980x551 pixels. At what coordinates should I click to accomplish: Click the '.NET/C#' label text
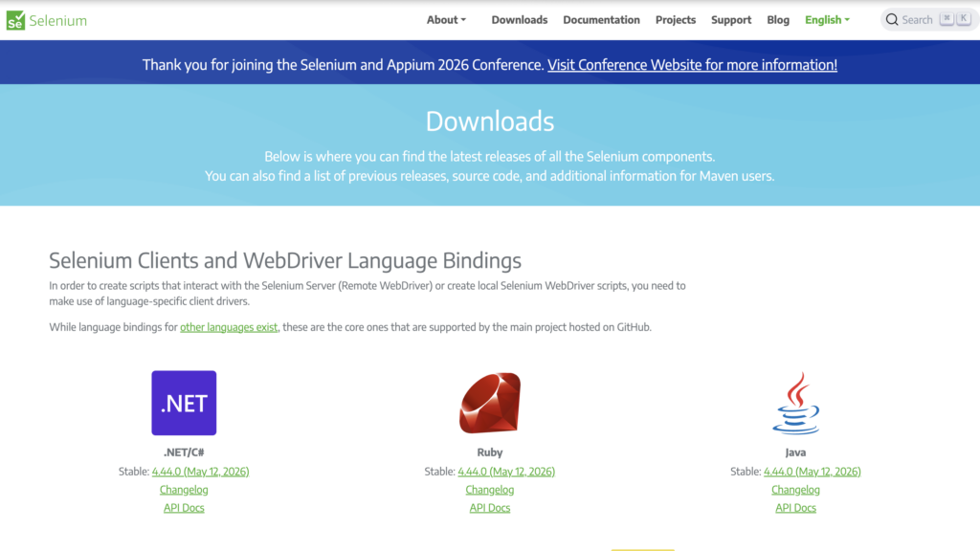184,452
